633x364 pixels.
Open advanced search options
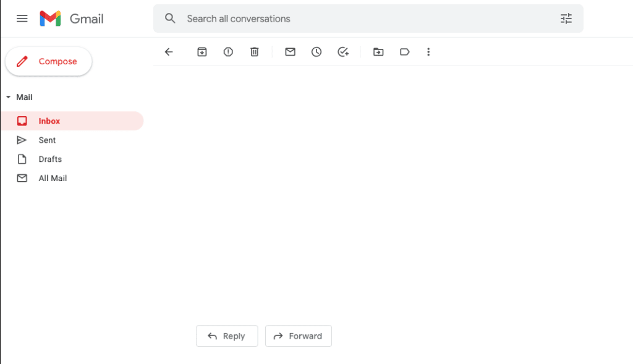pyautogui.click(x=566, y=19)
